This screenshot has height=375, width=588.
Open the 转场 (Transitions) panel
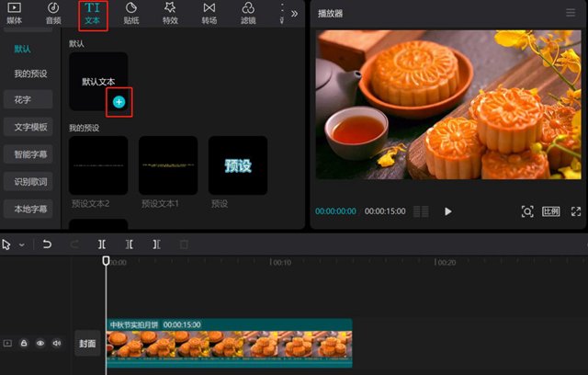click(x=209, y=13)
